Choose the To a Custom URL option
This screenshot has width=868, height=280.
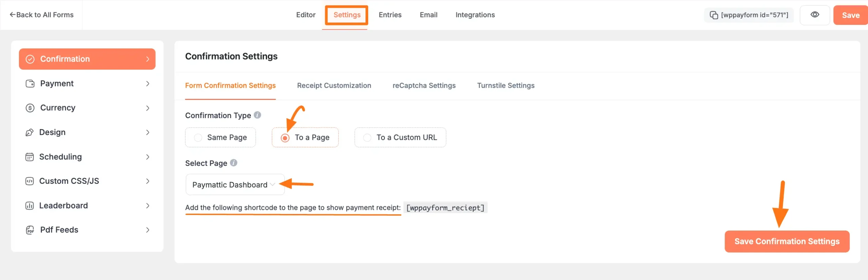pyautogui.click(x=367, y=137)
